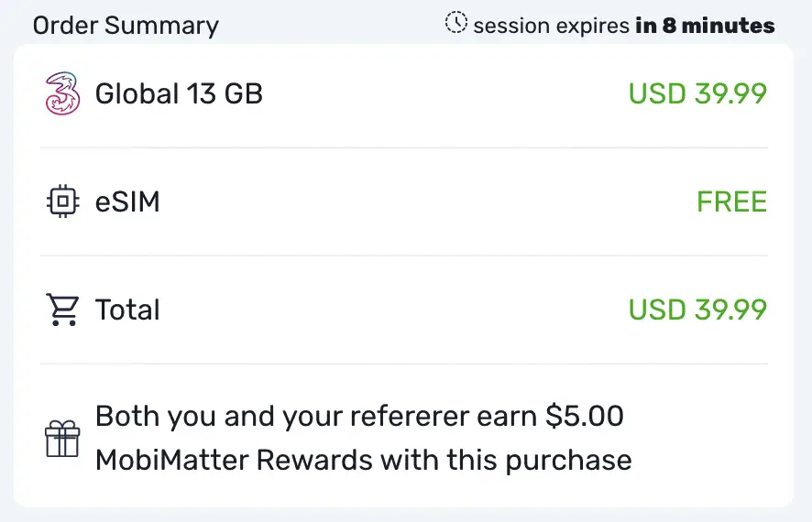Click the Total row USD 39.99 amount
This screenshot has height=522, width=812.
click(697, 310)
